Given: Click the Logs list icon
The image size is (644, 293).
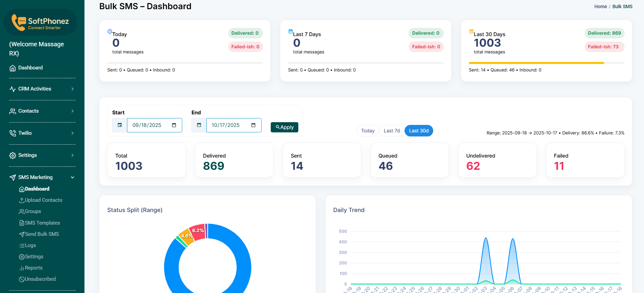Looking at the screenshot, I should click(x=21, y=246).
